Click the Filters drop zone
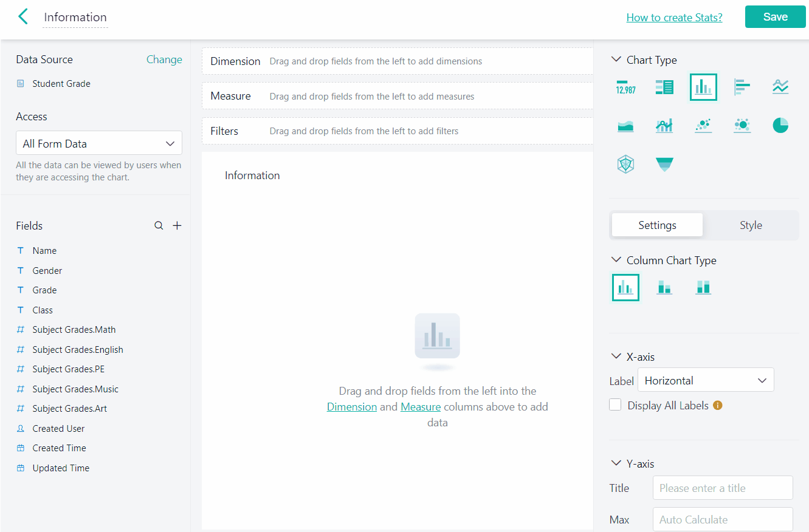 point(398,131)
